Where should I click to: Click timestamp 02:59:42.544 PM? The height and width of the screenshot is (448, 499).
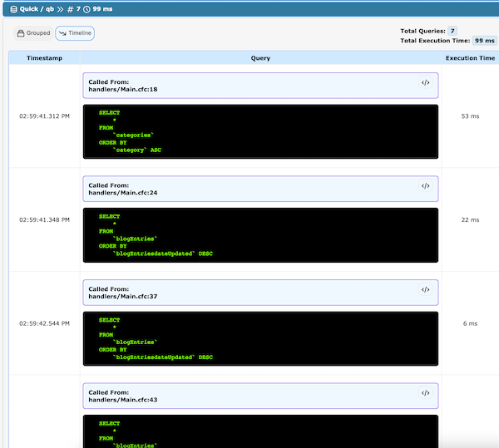pos(45,323)
